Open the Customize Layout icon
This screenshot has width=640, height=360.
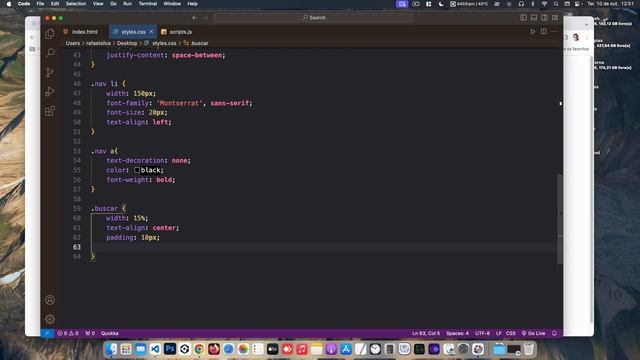pos(555,18)
